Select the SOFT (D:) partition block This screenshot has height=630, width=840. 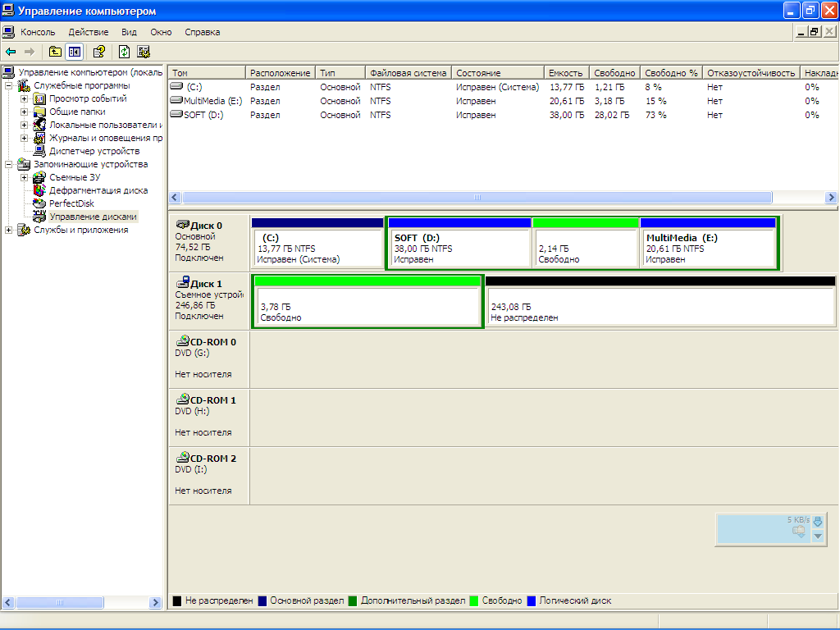[459, 248]
